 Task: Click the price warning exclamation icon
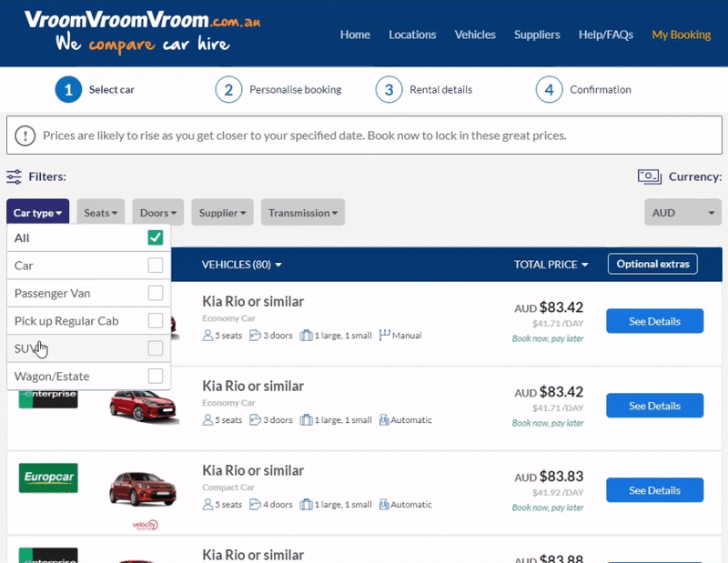[25, 136]
